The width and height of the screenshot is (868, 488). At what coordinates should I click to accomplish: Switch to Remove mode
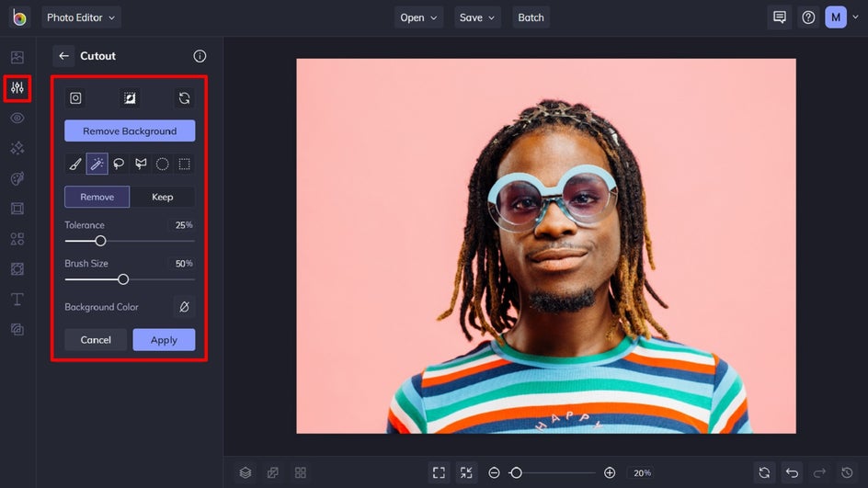coord(97,197)
